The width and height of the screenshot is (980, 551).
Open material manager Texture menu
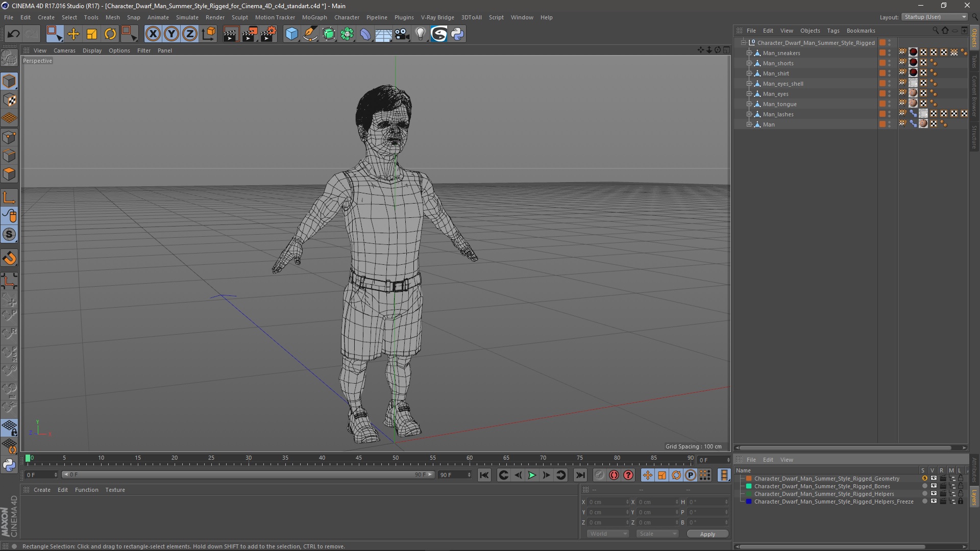coord(115,490)
